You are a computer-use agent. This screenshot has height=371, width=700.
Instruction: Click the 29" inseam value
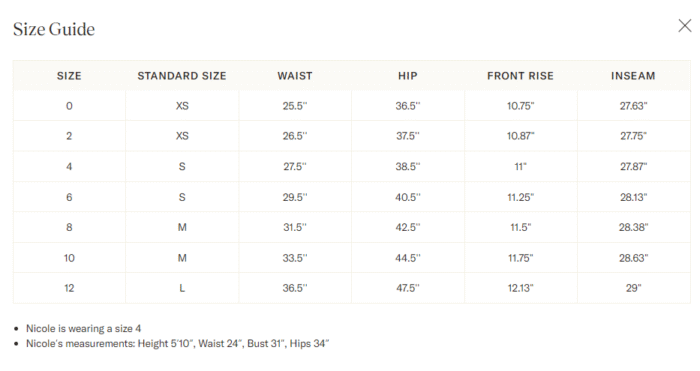click(x=633, y=288)
